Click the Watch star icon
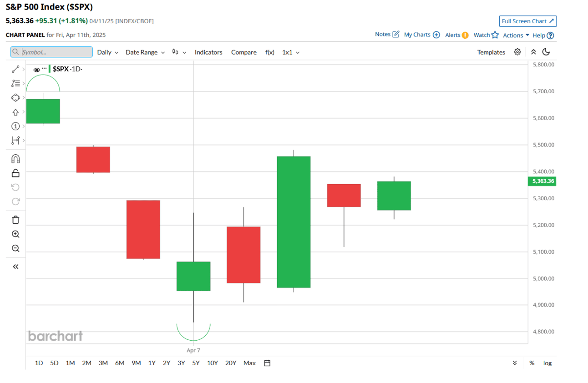Screen dimensions: 588x383 (495, 35)
